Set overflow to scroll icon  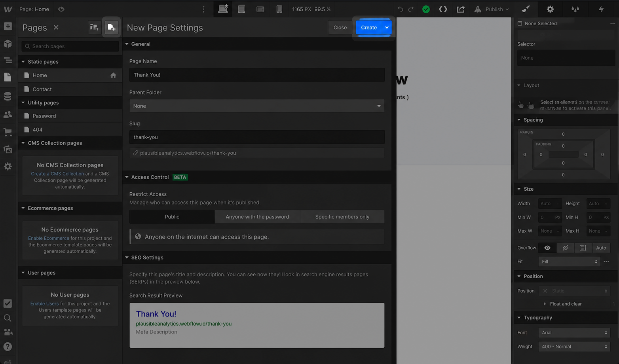(583, 248)
